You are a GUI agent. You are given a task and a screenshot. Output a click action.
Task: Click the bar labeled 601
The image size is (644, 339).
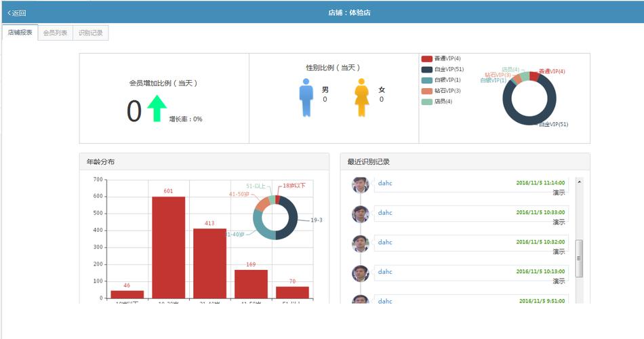pos(168,247)
